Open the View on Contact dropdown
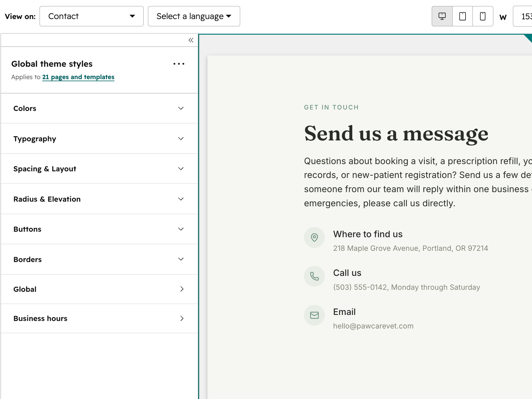The image size is (532, 399). pos(92,16)
